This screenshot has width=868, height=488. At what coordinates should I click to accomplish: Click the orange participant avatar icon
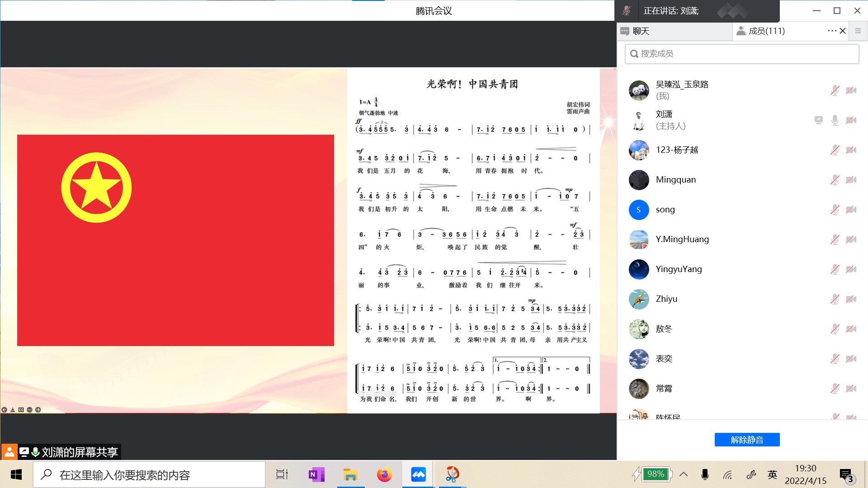9,451
